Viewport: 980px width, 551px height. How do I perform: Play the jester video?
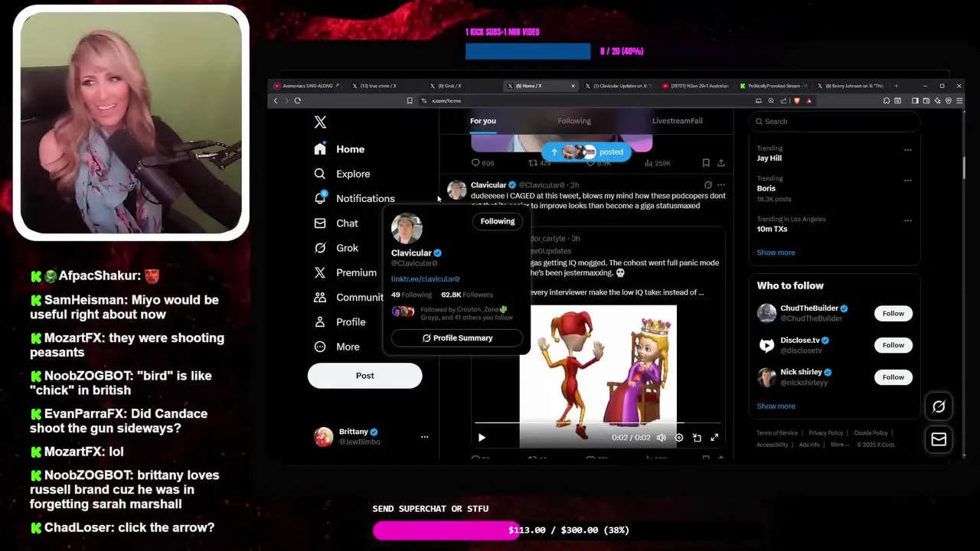(482, 438)
